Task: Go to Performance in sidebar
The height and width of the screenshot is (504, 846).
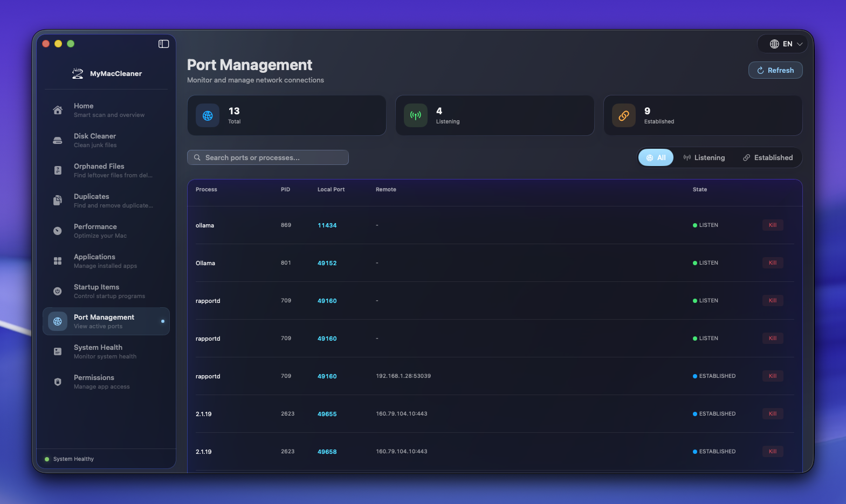Action: point(106,231)
